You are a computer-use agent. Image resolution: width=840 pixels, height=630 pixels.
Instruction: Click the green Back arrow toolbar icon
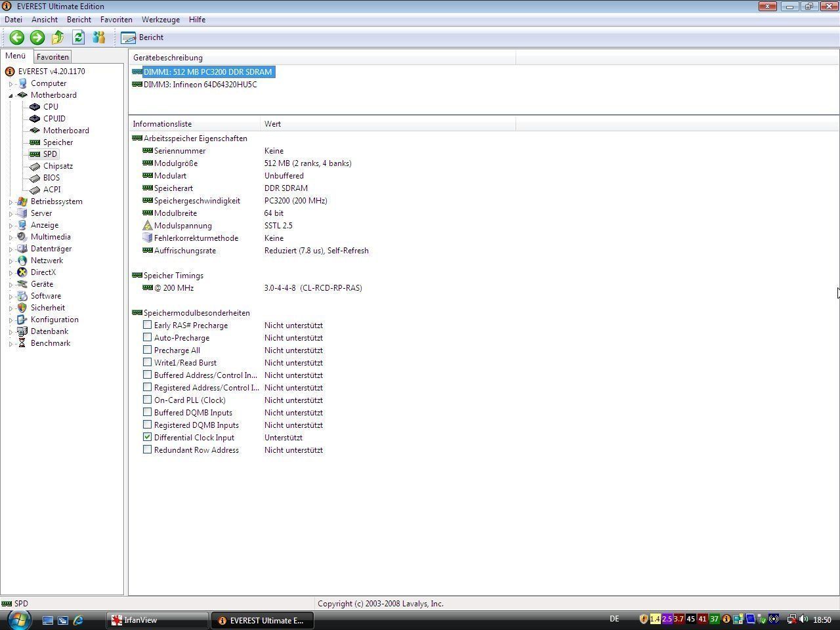[x=17, y=37]
